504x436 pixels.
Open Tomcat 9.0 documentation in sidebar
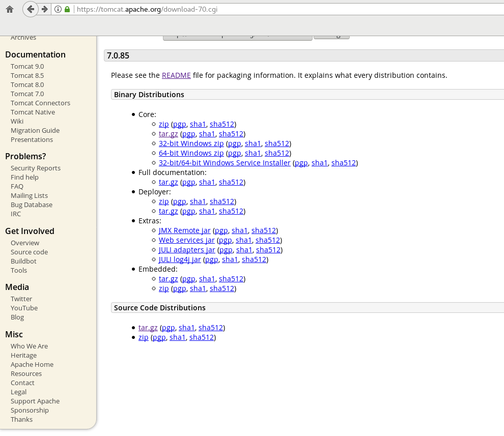27,67
